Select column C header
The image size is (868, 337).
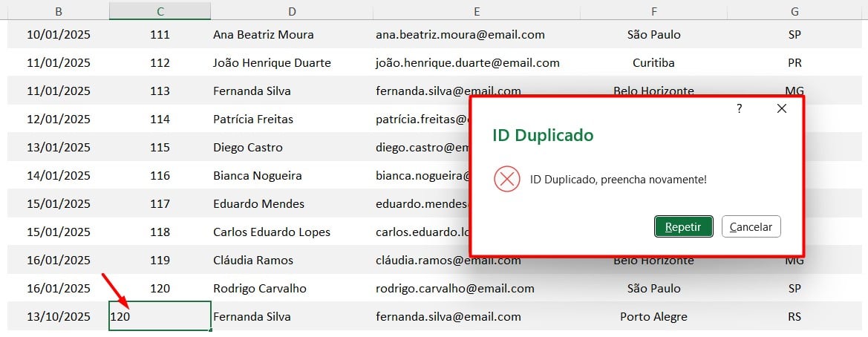(160, 11)
